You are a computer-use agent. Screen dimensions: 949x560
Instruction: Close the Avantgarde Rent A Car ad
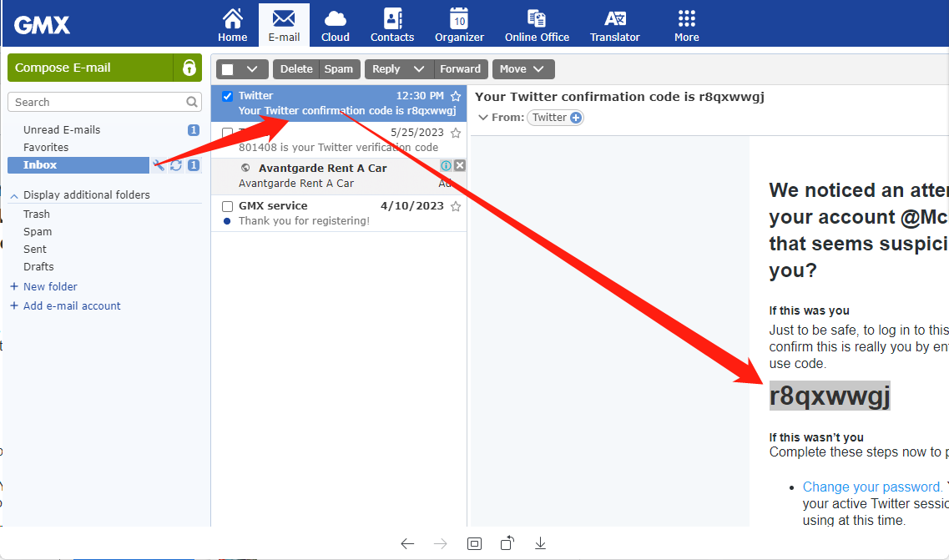(x=459, y=165)
